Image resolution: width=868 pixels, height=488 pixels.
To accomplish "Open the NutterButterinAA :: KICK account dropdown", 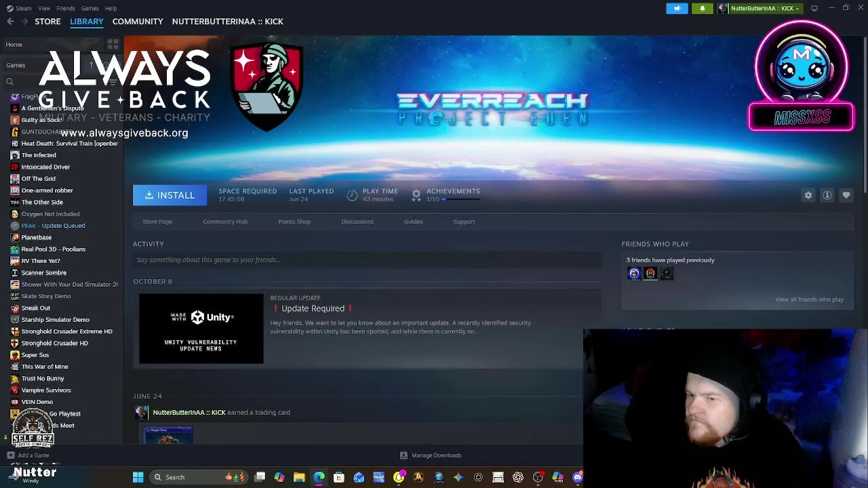I will point(759,8).
